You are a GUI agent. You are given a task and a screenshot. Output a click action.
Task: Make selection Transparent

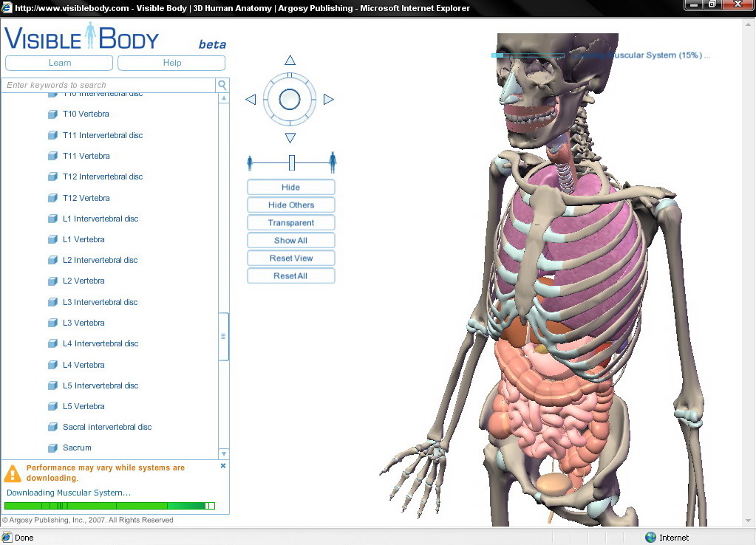pos(290,222)
